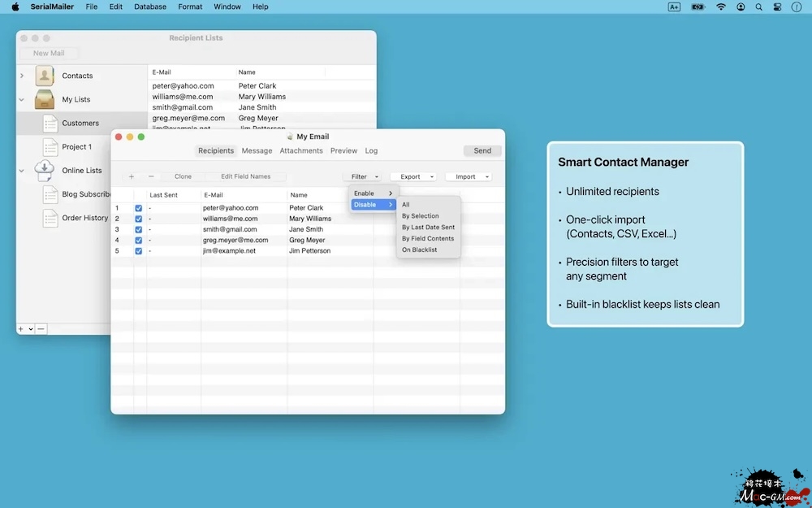Screen dimensions: 812x508
Task: Uncheck the peter@yahoo.com recipient checkbox
Action: tap(139, 208)
